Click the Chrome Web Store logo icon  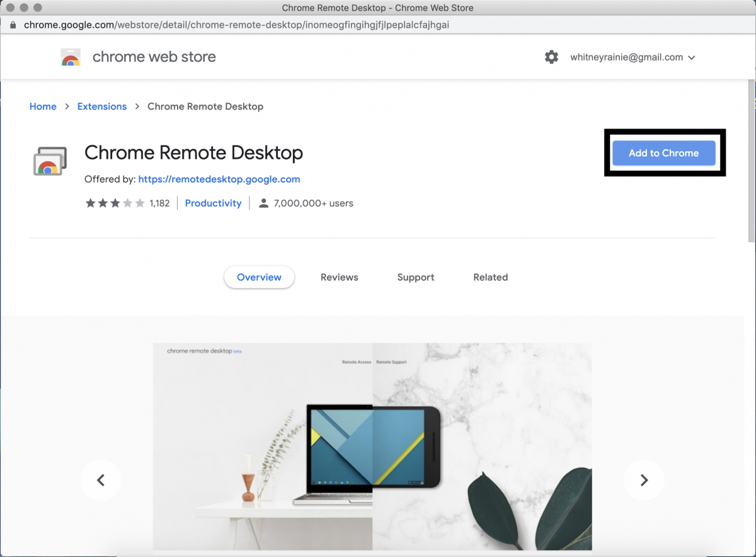71,57
